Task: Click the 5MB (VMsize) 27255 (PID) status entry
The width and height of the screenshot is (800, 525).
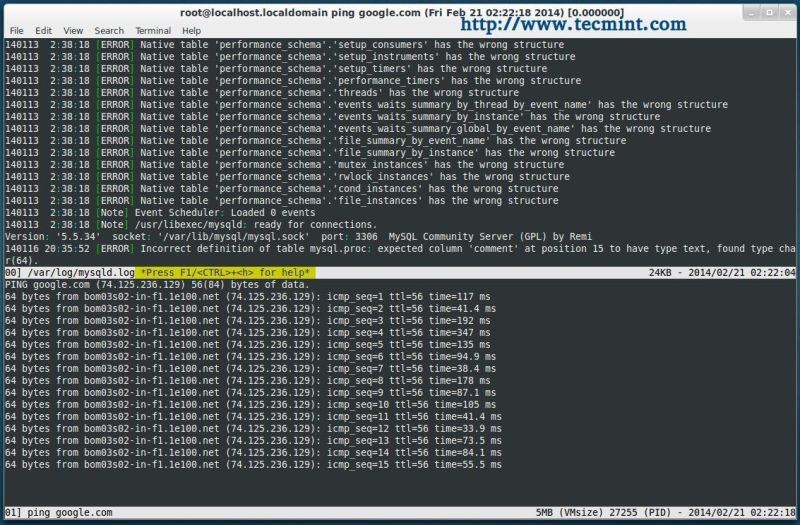Action: coord(604,512)
